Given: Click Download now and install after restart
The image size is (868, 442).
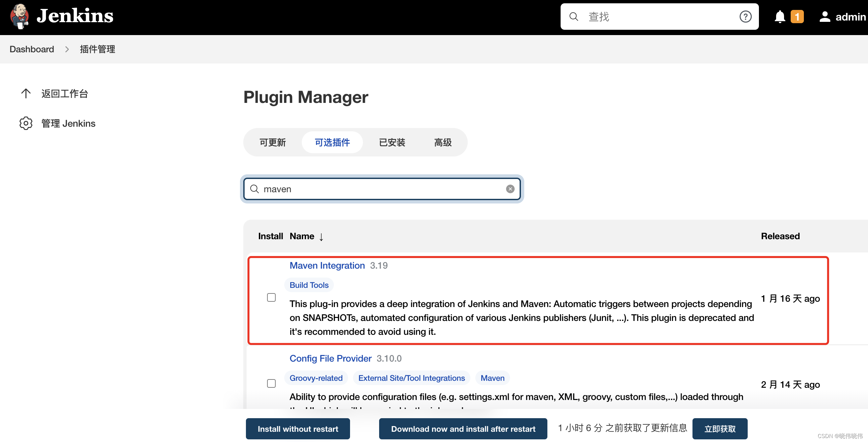Looking at the screenshot, I should pos(463,429).
